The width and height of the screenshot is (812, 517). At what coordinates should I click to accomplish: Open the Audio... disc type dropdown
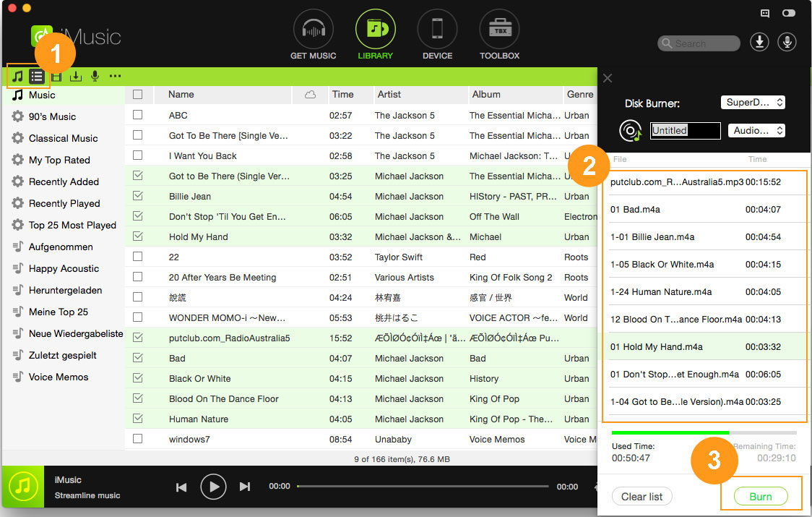click(x=756, y=130)
